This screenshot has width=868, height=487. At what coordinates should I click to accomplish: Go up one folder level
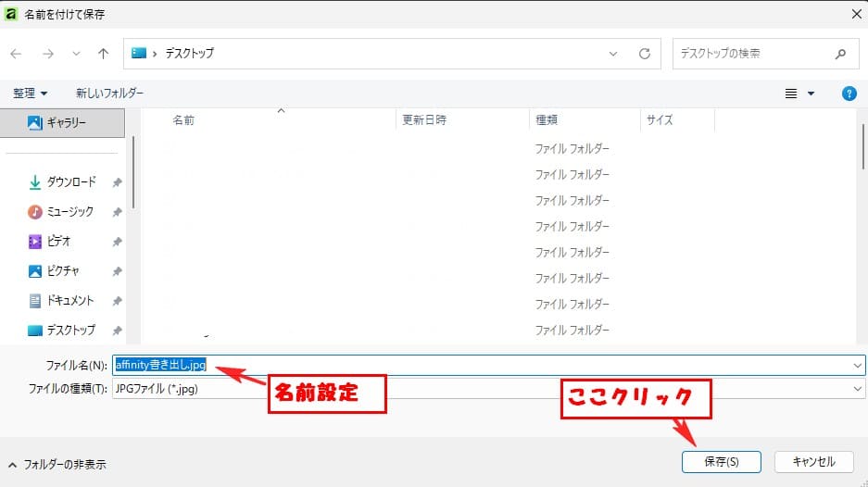tap(104, 54)
